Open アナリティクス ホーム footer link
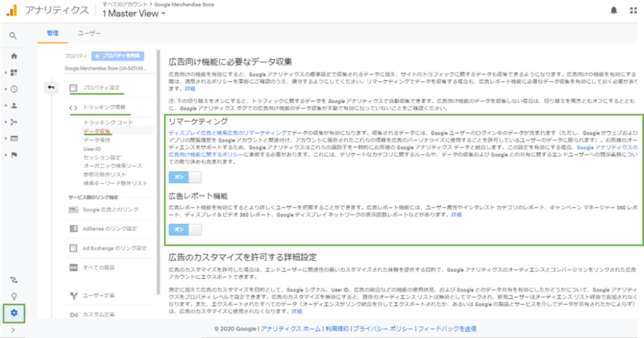Image resolution: width=644 pixels, height=338 pixels. pyautogui.click(x=291, y=329)
